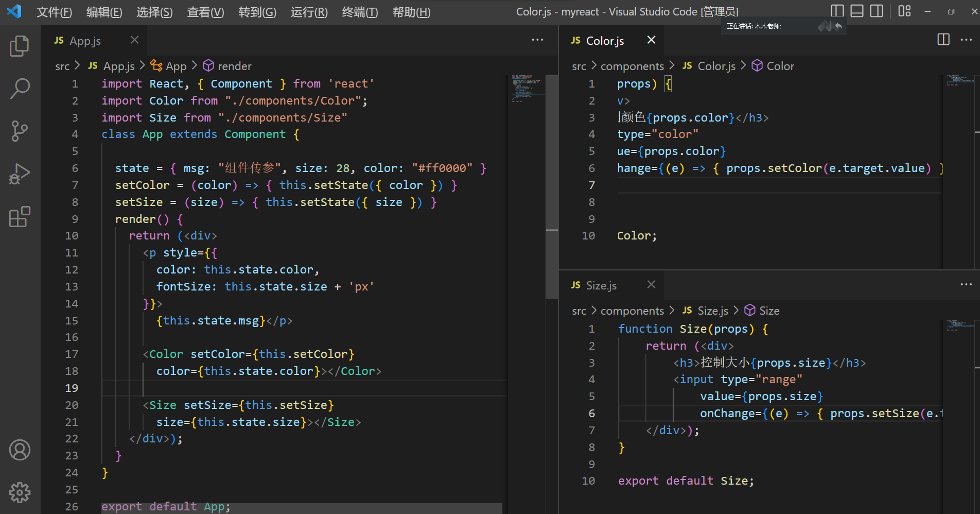Open the 编辑(E) menu
Screen dimensions: 980x514
tap(104, 12)
